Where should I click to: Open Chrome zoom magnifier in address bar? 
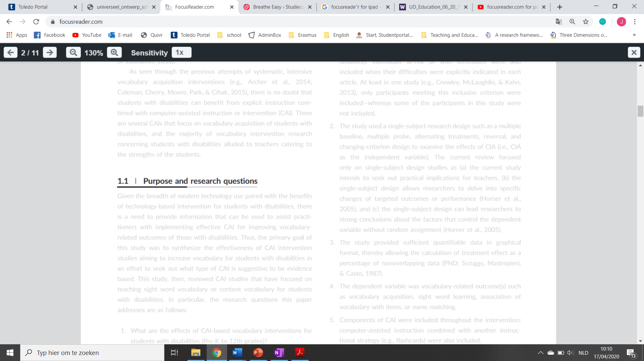(x=572, y=22)
